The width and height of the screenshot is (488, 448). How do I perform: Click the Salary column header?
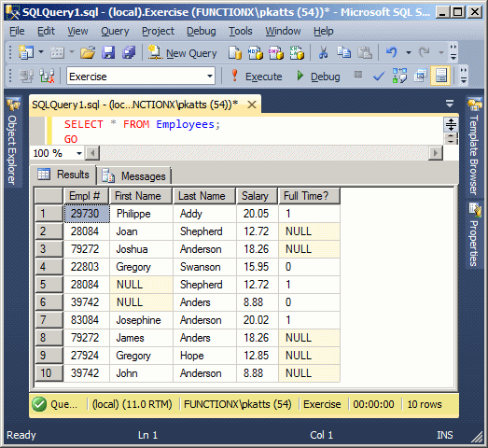(x=258, y=196)
